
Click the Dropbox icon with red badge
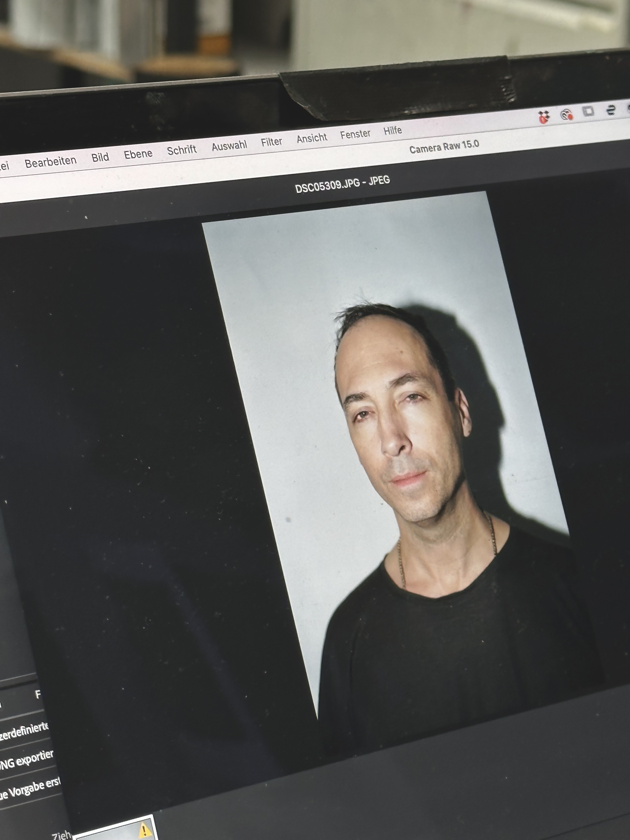pyautogui.click(x=544, y=117)
